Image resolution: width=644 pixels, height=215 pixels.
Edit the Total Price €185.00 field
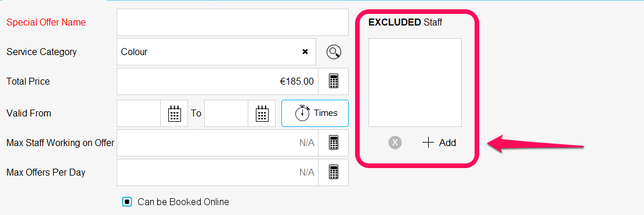218,81
